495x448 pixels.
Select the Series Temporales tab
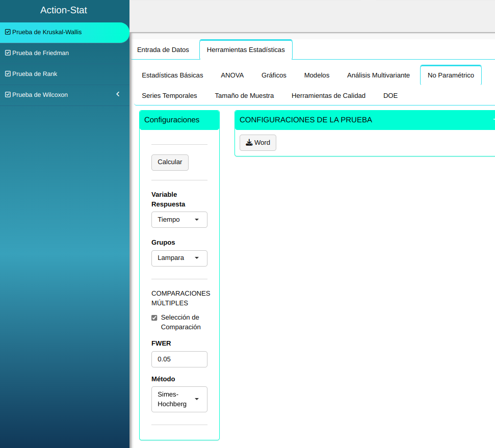click(169, 96)
